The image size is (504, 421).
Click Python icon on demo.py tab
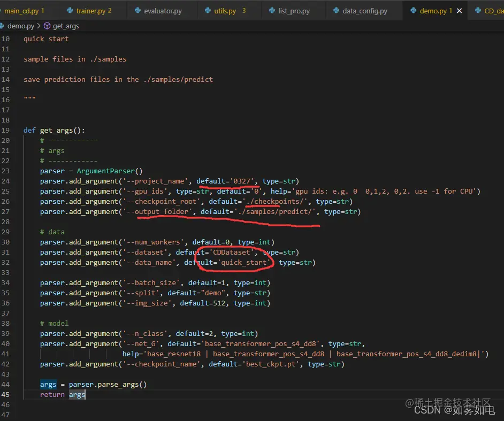[x=414, y=11]
